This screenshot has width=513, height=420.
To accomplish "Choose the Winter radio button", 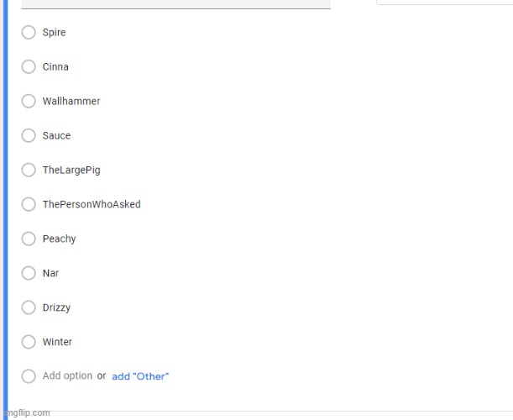I will (29, 343).
